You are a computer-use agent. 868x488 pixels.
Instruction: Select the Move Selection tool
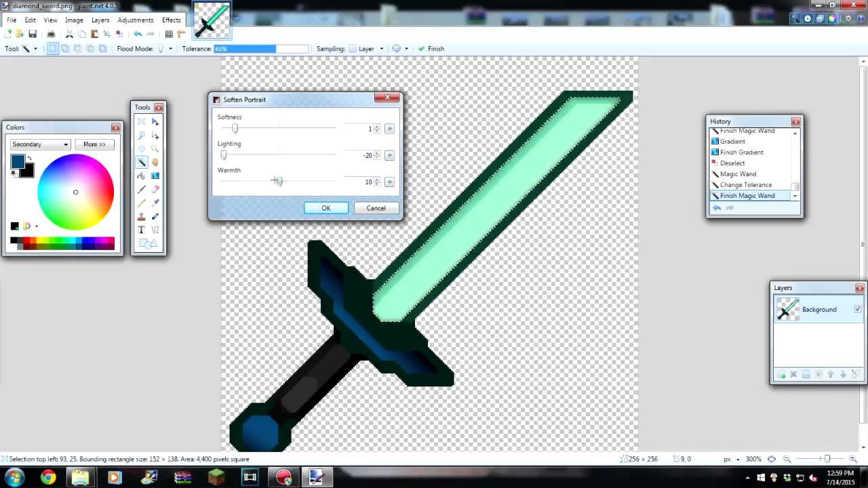point(155,135)
